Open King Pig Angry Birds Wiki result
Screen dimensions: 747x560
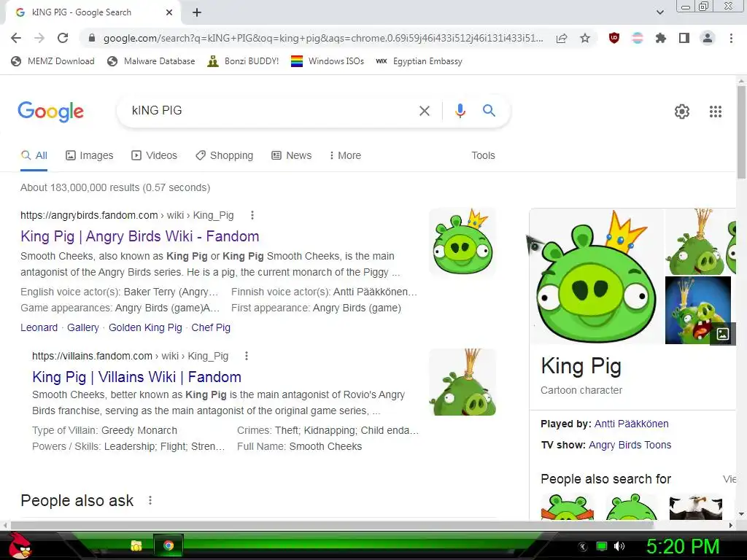click(x=139, y=236)
